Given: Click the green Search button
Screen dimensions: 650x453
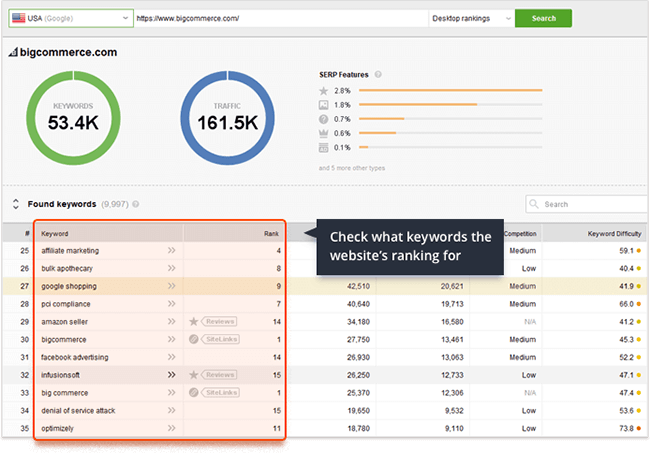Looking at the screenshot, I should (543, 18).
